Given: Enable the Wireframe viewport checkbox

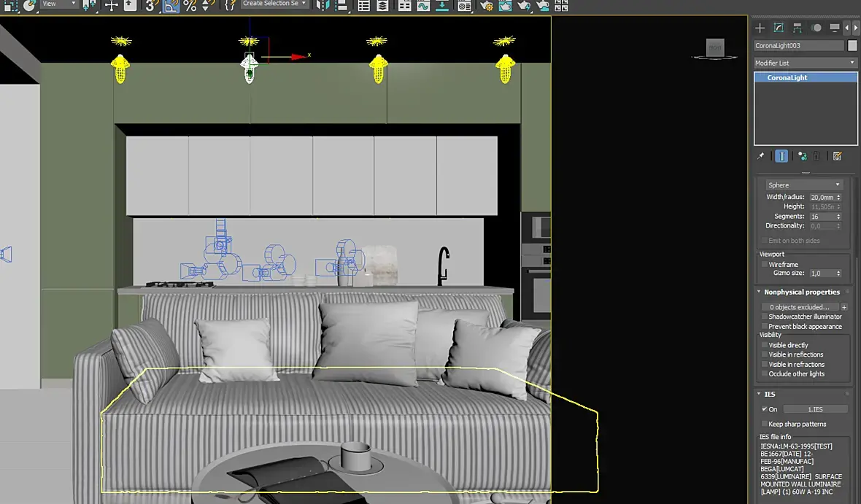Looking at the screenshot, I should 765,264.
